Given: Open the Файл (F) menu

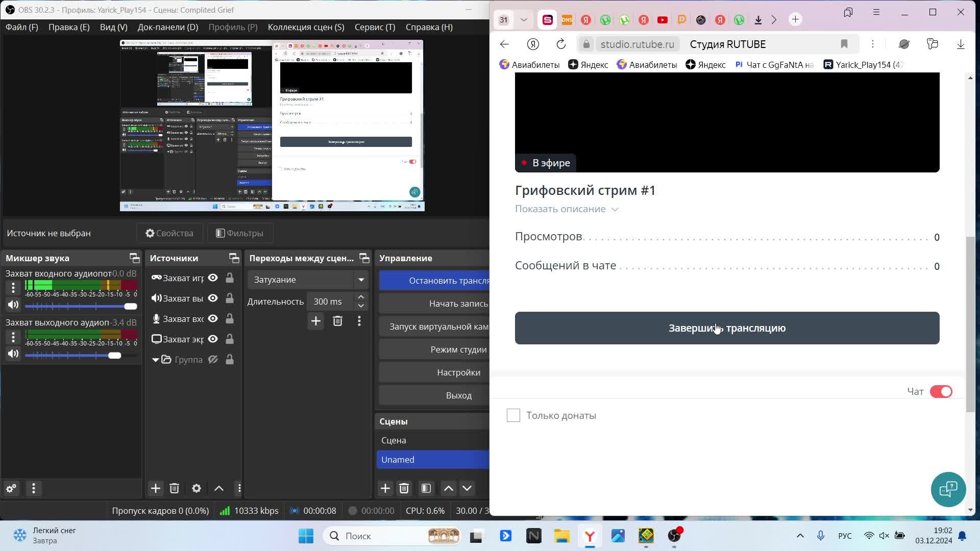Looking at the screenshot, I should pos(22,27).
